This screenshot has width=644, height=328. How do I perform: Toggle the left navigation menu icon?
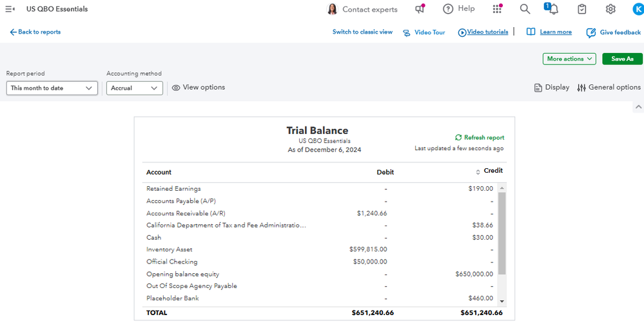tap(10, 9)
